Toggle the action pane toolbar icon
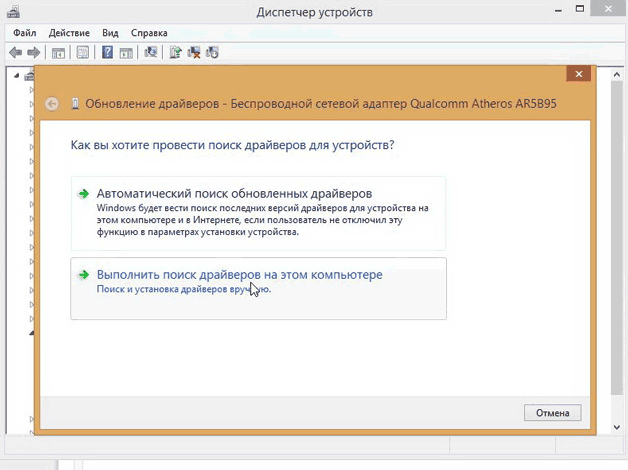Screen dimensions: 628x470 point(126,52)
